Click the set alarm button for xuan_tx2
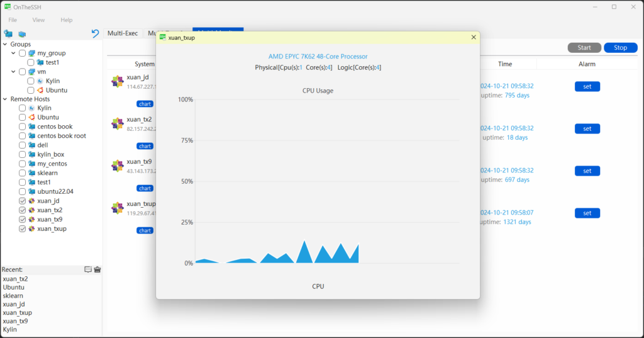The width and height of the screenshot is (644, 338). click(587, 129)
